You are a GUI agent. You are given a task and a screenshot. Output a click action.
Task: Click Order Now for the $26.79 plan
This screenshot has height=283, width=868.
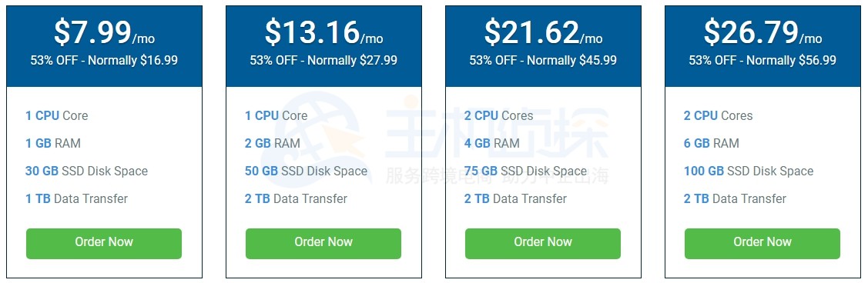pyautogui.click(x=762, y=243)
